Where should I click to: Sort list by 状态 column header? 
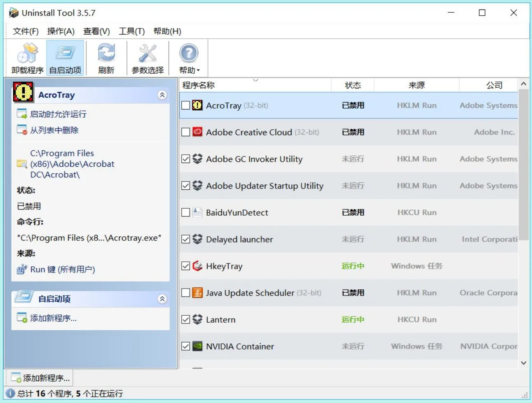coord(353,85)
